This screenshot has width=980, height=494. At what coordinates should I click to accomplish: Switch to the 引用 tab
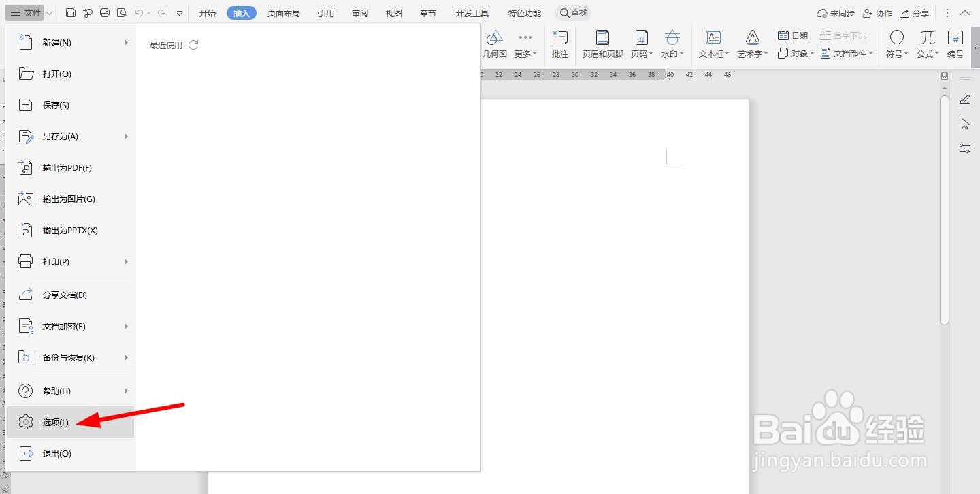tap(326, 13)
